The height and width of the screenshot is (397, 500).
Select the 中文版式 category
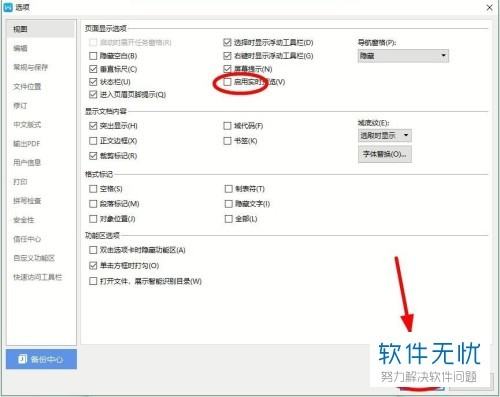click(x=27, y=124)
